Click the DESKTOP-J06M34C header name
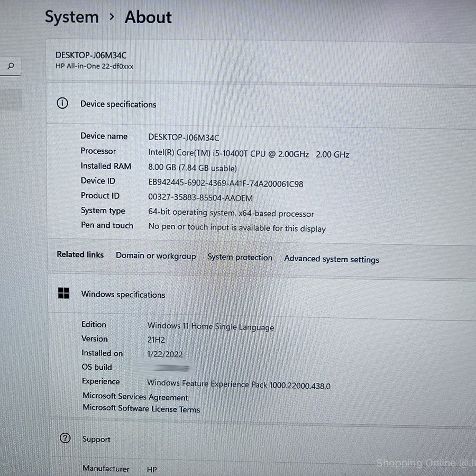The height and width of the screenshot is (476, 476). point(91,55)
